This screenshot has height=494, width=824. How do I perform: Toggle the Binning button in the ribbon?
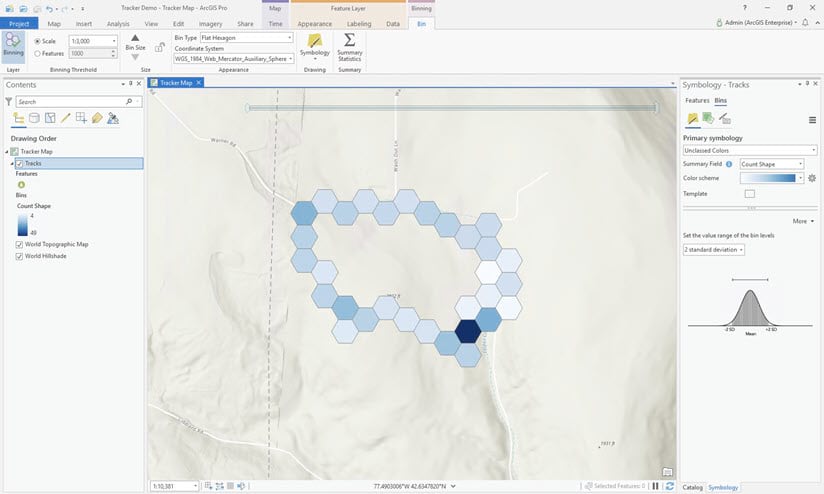[13, 45]
